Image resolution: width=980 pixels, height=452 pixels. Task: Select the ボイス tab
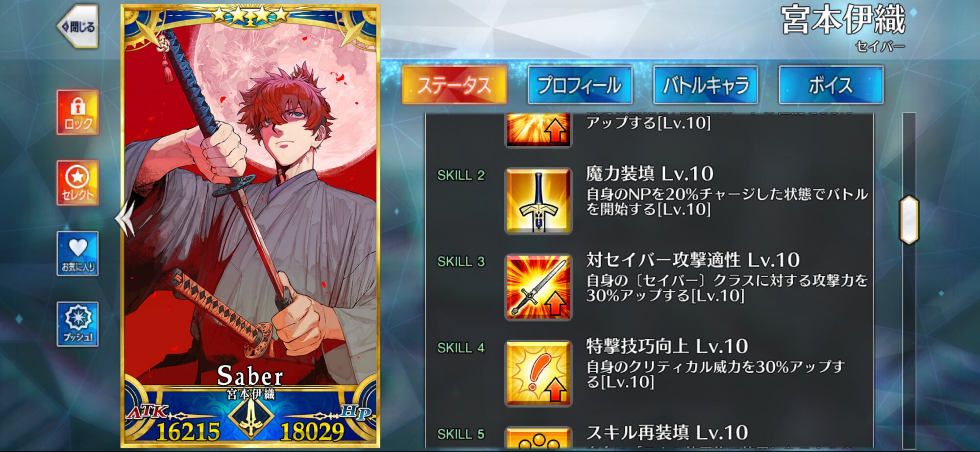tap(831, 85)
